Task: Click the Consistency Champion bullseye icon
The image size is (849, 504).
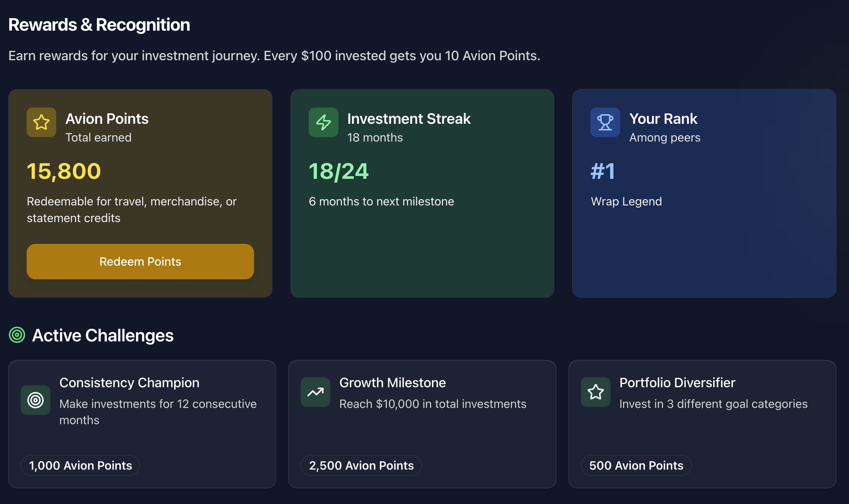Action: pyautogui.click(x=35, y=400)
